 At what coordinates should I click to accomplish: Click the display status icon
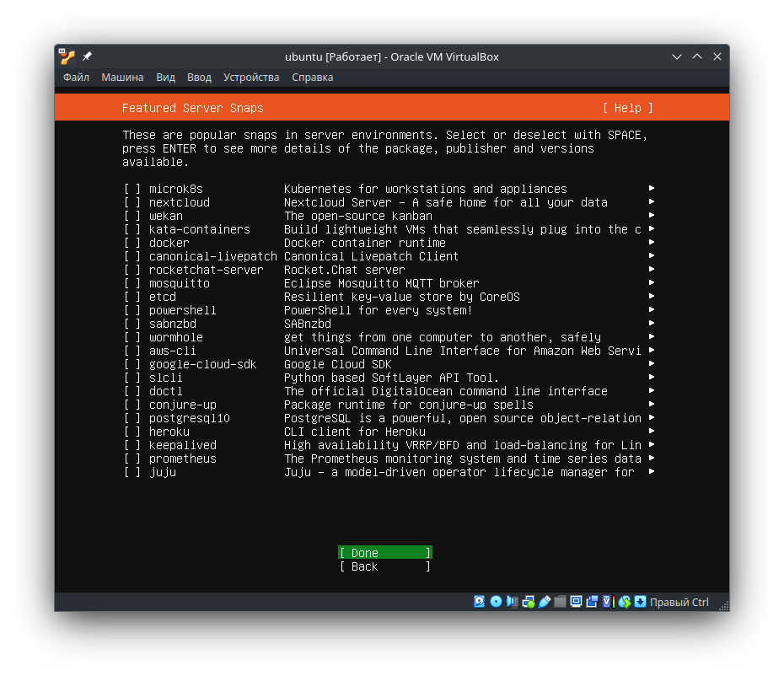click(576, 601)
